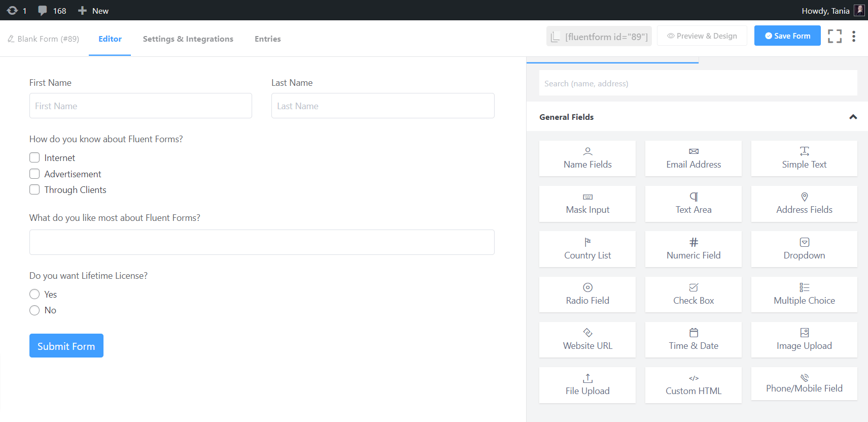The width and height of the screenshot is (868, 422).
Task: Click the Submit Form button
Action: tap(66, 345)
